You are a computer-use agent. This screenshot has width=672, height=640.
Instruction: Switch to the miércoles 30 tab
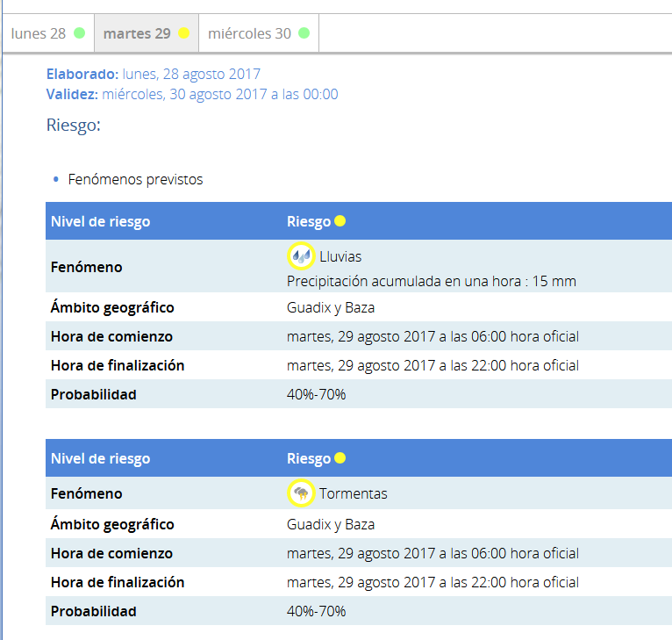(x=249, y=33)
